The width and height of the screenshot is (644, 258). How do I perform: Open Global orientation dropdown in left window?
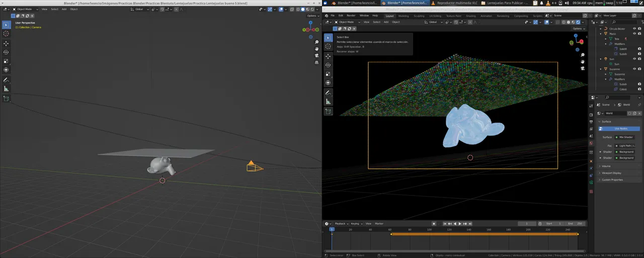[138, 9]
